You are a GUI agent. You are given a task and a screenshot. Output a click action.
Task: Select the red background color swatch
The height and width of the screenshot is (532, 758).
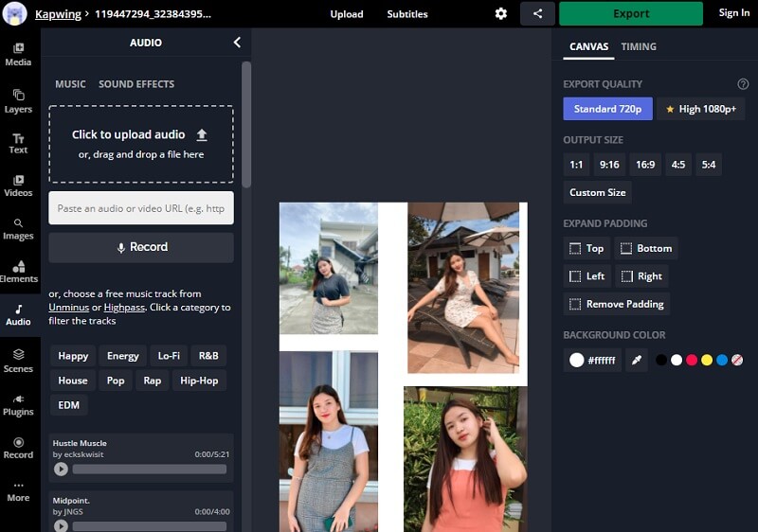click(692, 361)
